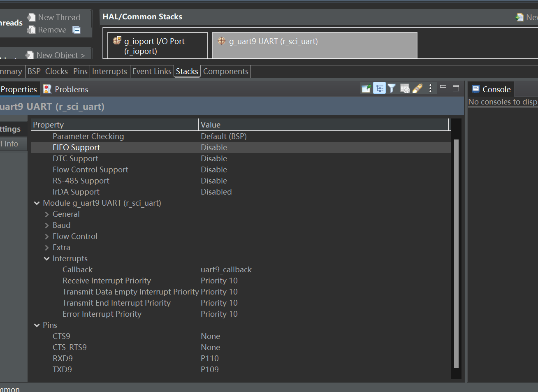
Task: Click the g_ioport module icon
Action: (117, 40)
